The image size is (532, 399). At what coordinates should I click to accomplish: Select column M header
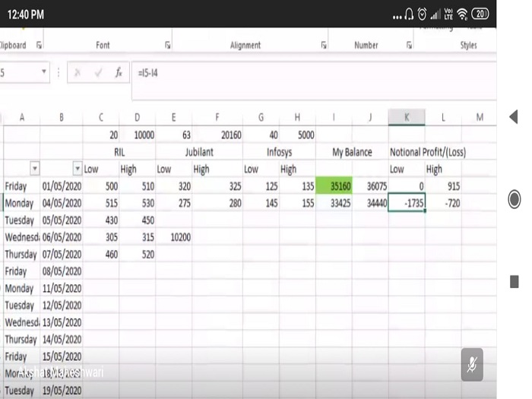pyautogui.click(x=479, y=117)
